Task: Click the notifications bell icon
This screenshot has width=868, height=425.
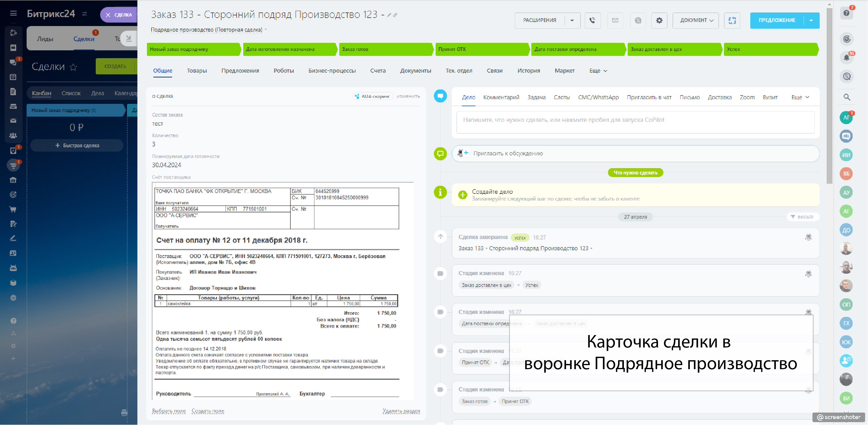Action: pyautogui.click(x=846, y=58)
